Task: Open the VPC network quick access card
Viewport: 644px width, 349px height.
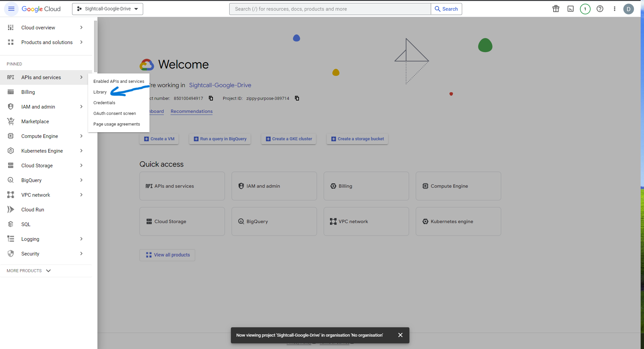Action: coord(366,221)
